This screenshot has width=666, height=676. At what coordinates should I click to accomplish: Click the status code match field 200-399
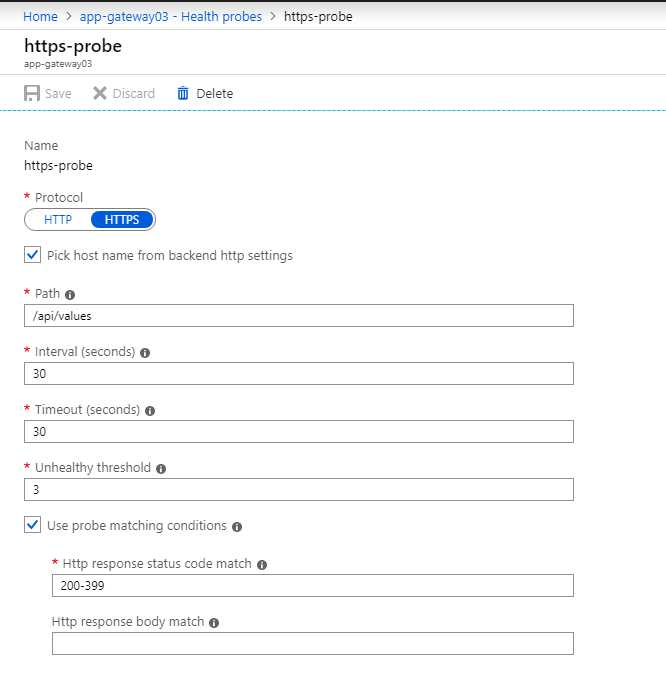(x=313, y=585)
